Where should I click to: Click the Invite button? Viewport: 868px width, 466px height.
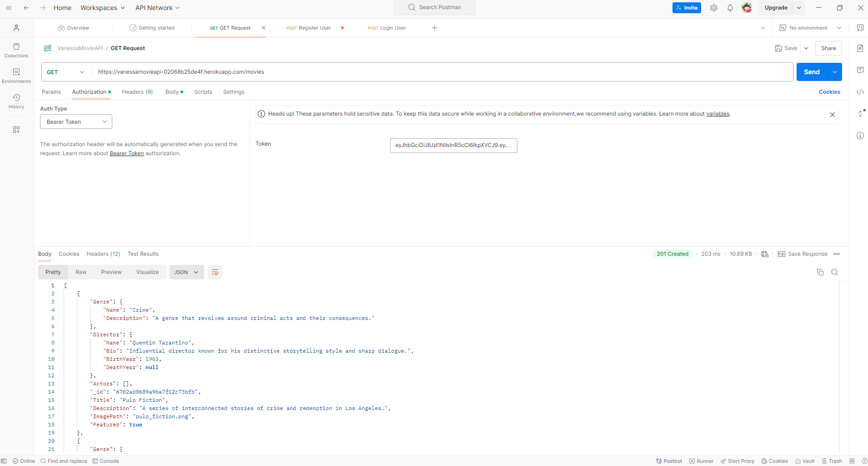pyautogui.click(x=687, y=8)
